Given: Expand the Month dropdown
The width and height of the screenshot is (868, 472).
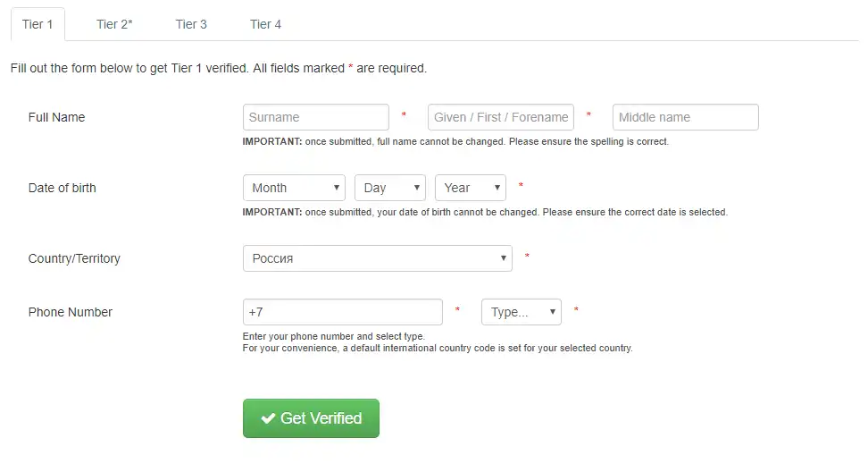Looking at the screenshot, I should point(294,188).
